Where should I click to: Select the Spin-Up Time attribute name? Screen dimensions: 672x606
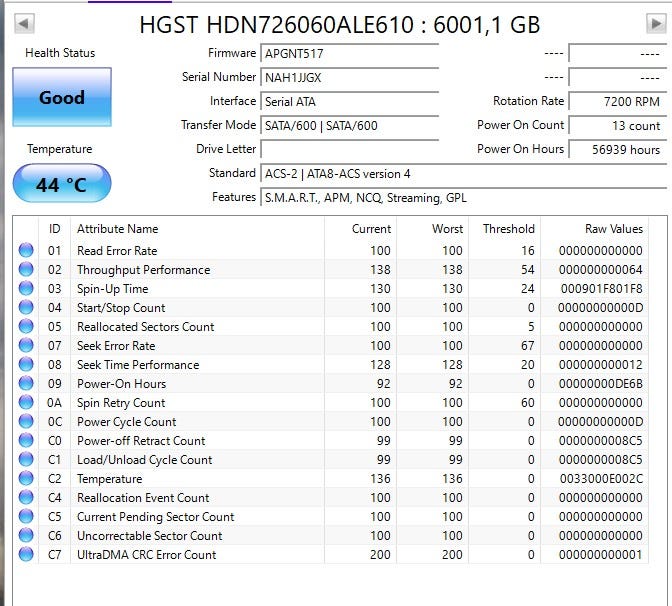pyautogui.click(x=112, y=289)
